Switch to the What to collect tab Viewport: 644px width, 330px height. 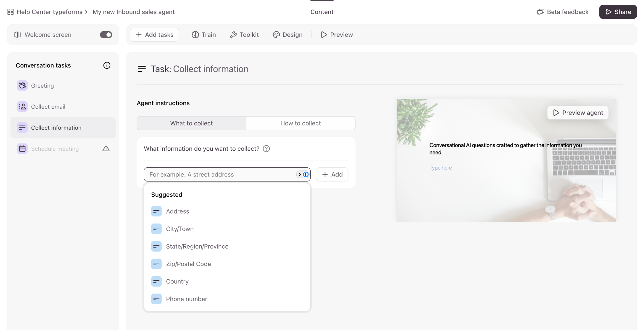pos(191,123)
